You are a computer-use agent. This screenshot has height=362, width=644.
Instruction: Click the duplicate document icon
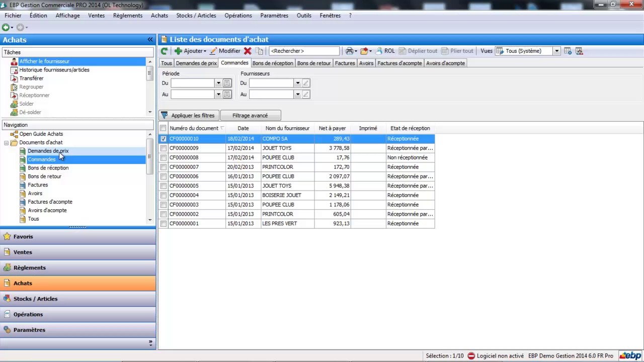coord(259,51)
